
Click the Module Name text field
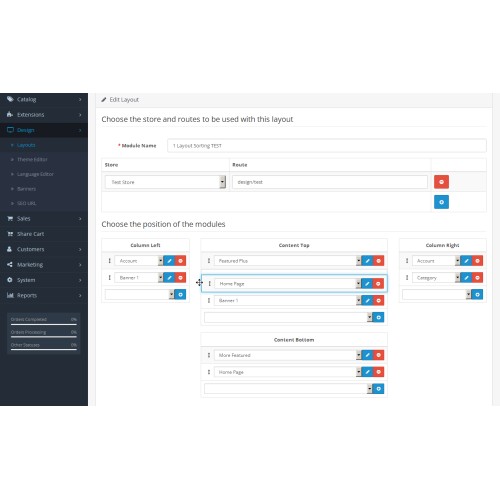327,146
